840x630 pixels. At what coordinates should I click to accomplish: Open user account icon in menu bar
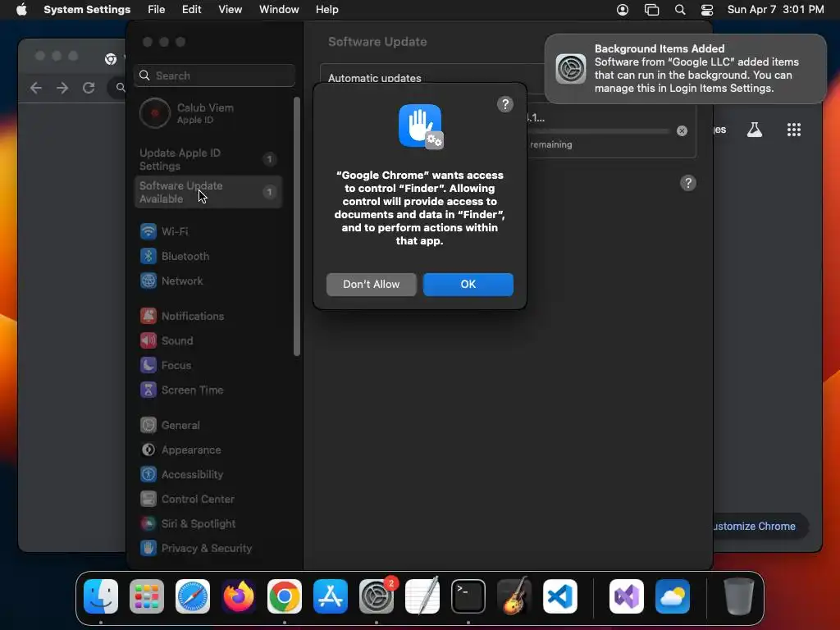click(x=622, y=10)
